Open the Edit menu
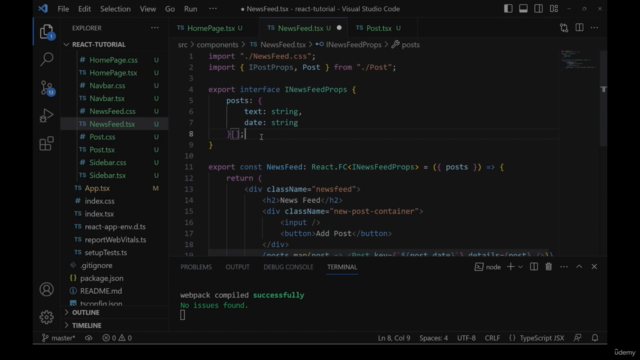The image size is (640, 360). pos(84,9)
